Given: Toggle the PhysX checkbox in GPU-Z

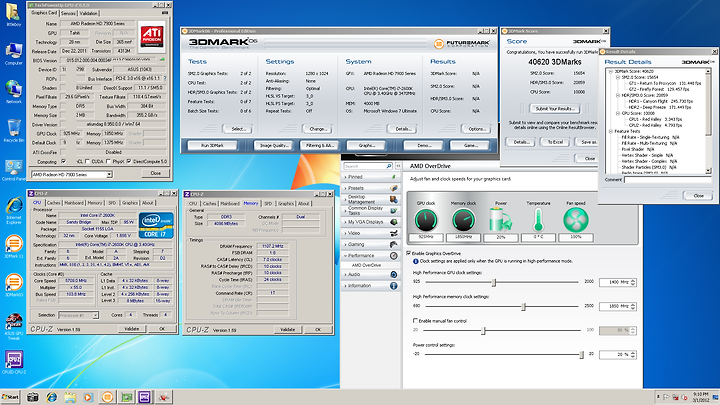Looking at the screenshot, I should (107, 161).
